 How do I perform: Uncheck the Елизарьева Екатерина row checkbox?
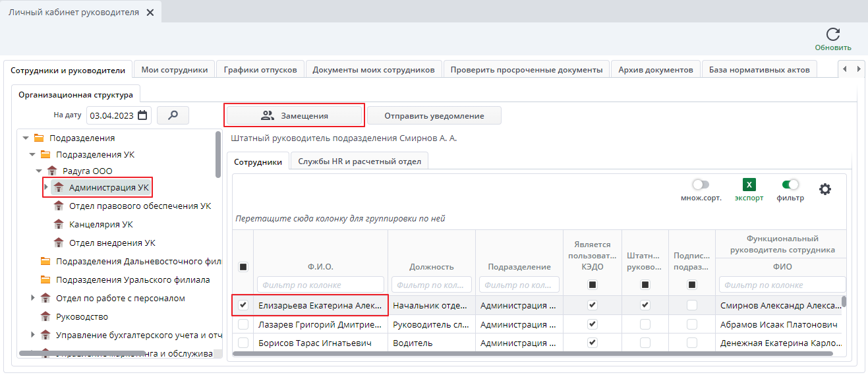point(243,305)
